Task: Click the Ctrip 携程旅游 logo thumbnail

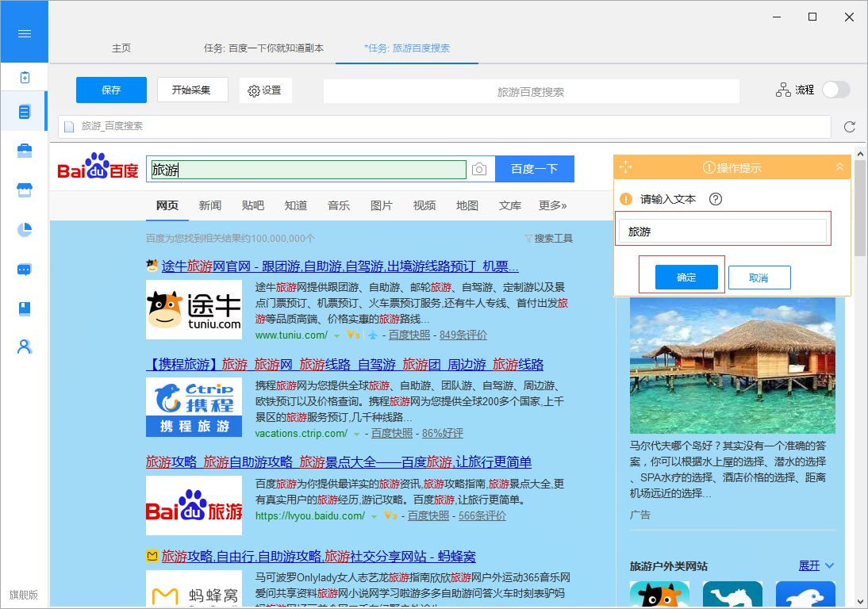Action: tap(194, 408)
